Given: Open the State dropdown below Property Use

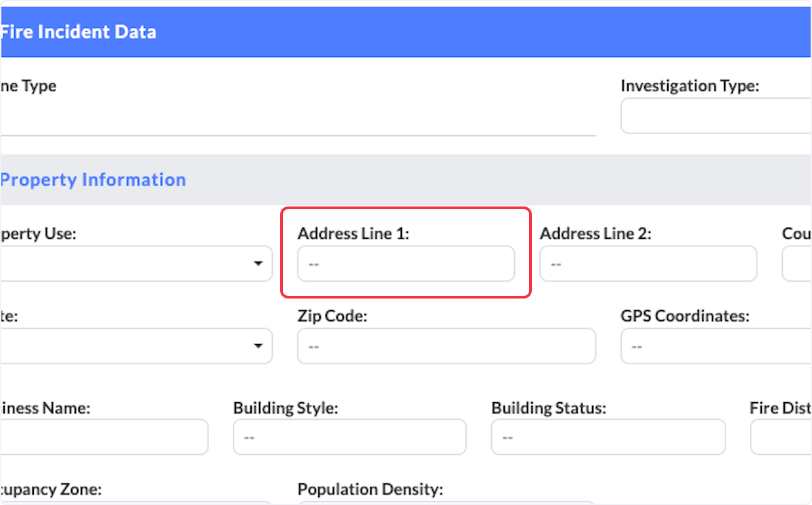Looking at the screenshot, I should (x=136, y=346).
